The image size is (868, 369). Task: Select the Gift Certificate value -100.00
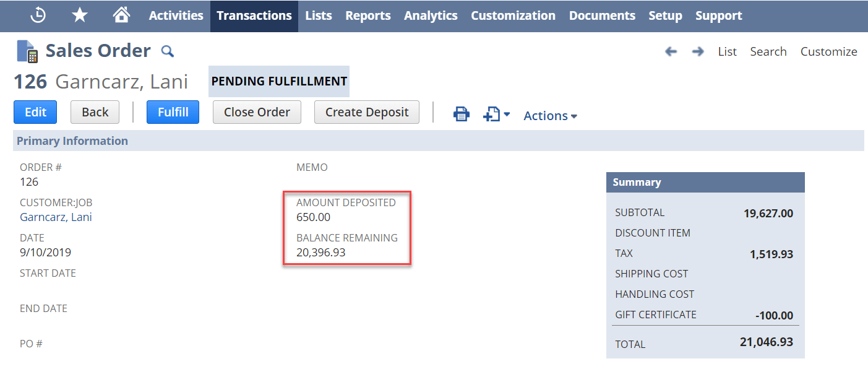[x=774, y=316]
